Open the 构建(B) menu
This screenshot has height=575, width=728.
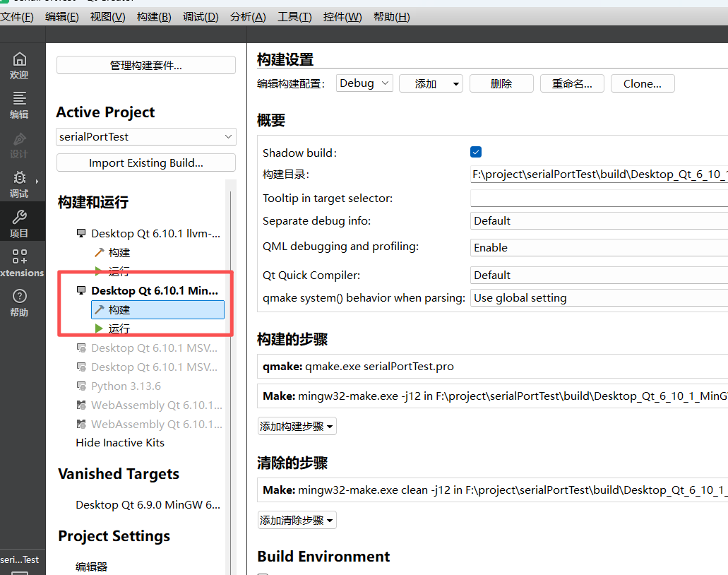tap(154, 17)
